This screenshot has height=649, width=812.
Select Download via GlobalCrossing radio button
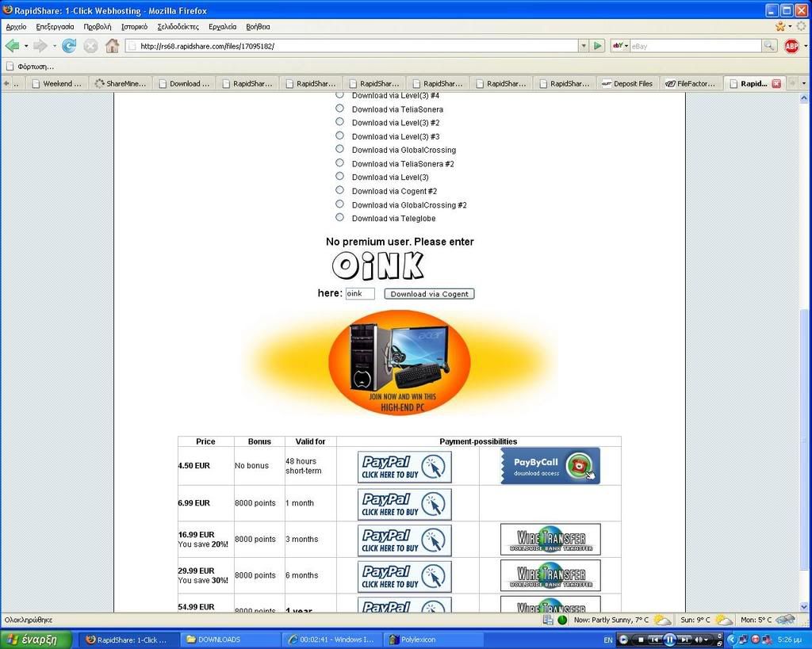[x=339, y=149]
